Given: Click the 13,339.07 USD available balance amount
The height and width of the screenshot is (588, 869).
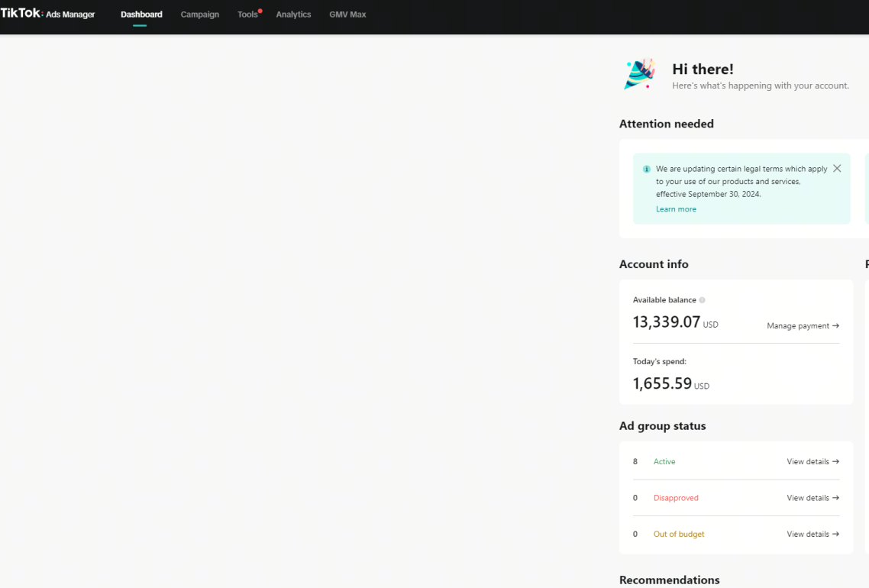Looking at the screenshot, I should (667, 322).
